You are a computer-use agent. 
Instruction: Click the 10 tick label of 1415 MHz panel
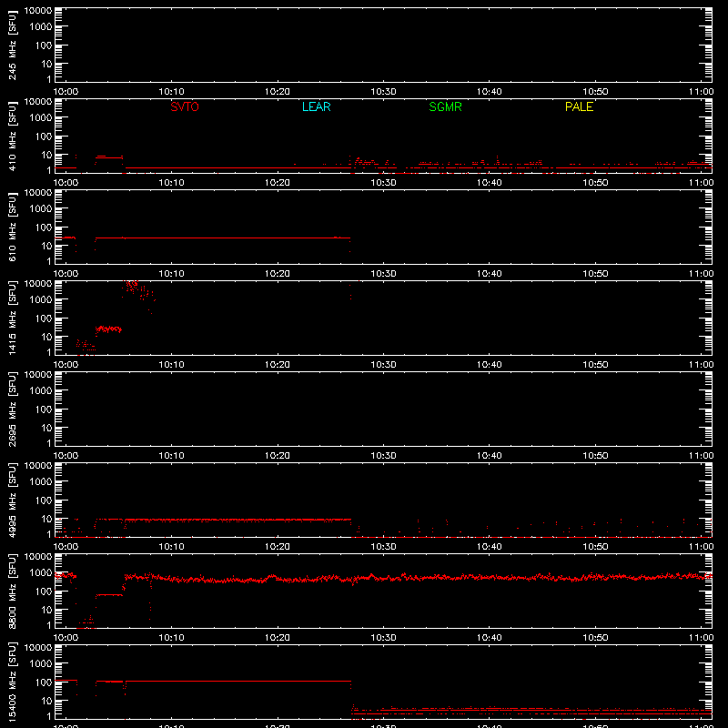46,337
